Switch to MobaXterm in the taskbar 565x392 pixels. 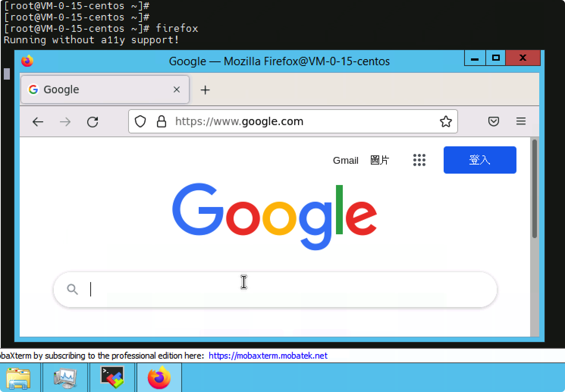click(112, 378)
